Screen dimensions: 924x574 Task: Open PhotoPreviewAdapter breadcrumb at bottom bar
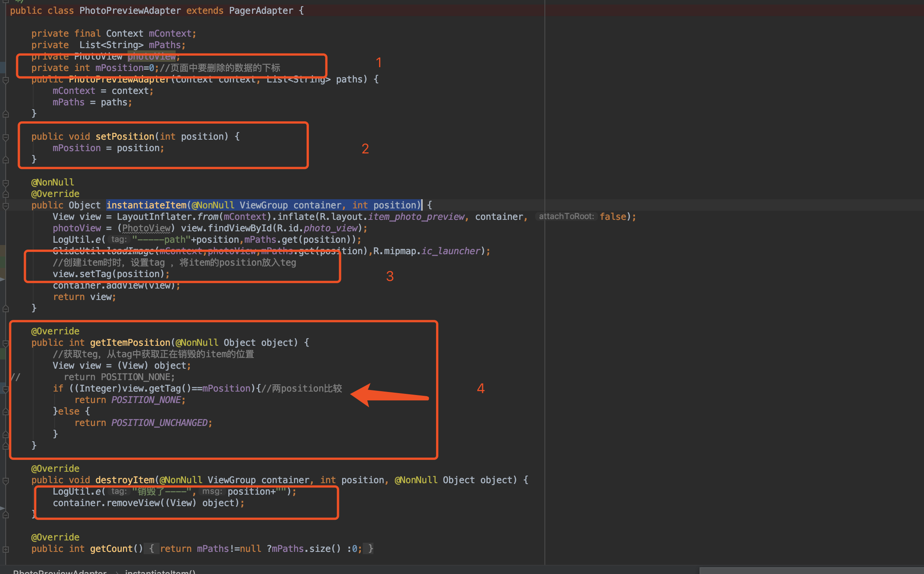(x=60, y=571)
